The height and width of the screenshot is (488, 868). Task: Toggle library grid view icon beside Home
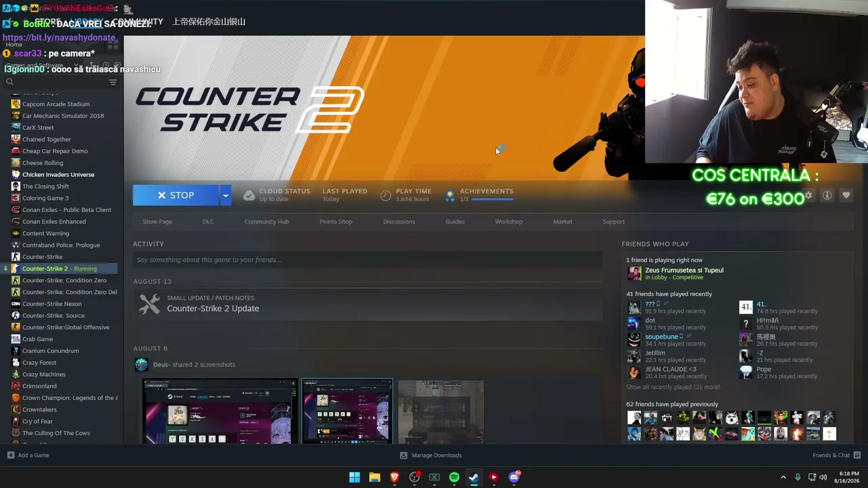[x=113, y=44]
